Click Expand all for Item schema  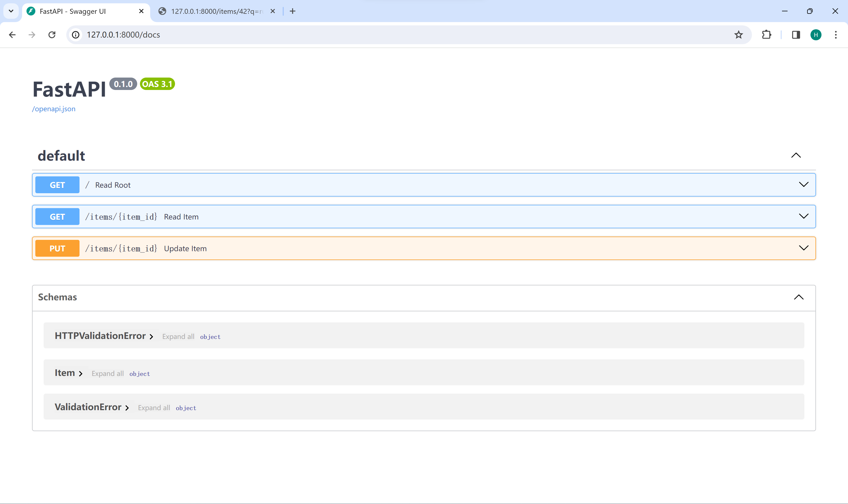tap(108, 374)
